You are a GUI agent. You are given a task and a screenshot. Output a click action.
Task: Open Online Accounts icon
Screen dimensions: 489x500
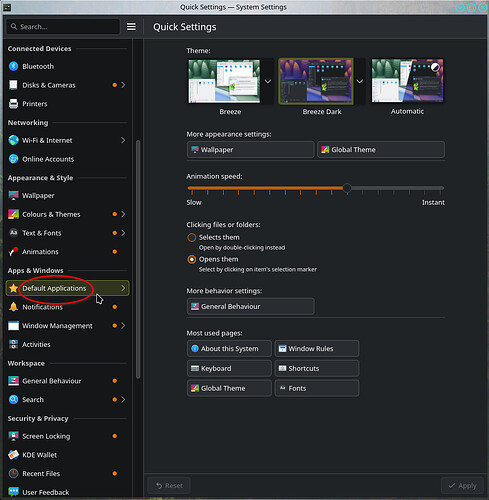[13, 159]
